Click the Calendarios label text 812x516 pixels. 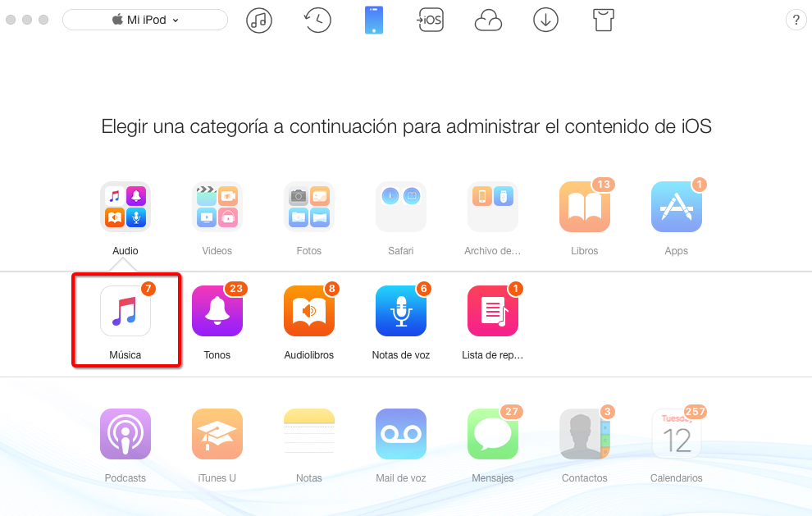[x=677, y=478]
